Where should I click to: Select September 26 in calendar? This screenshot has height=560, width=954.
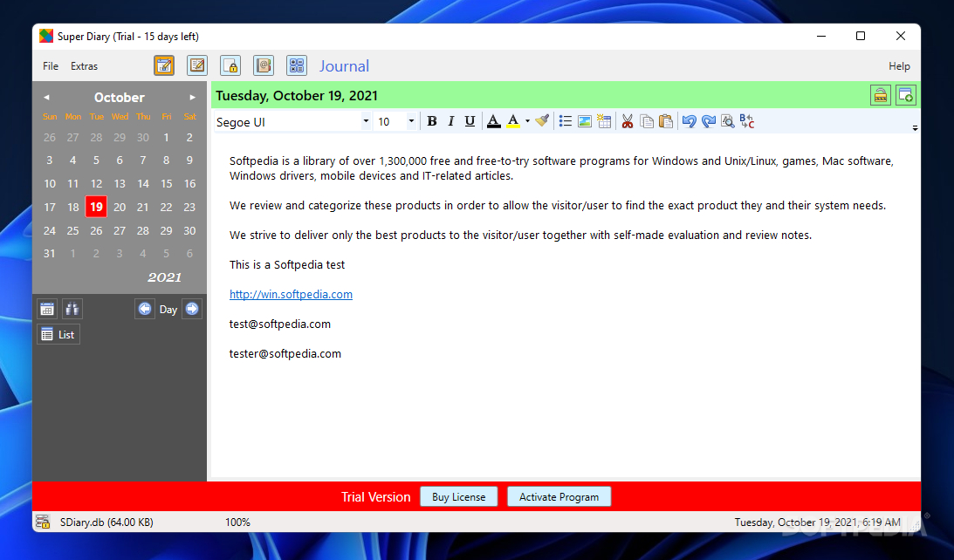pyautogui.click(x=49, y=138)
